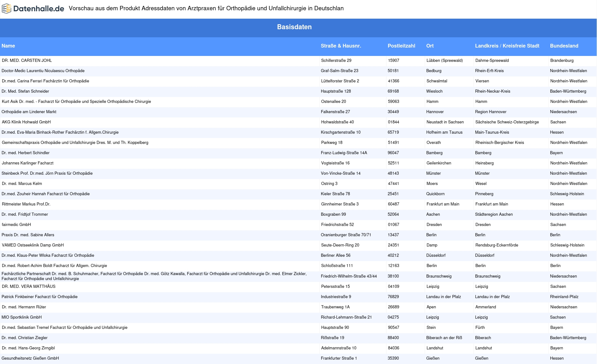Click Biberach an der Riß city cell
The width and height of the screenshot is (597, 364).
click(x=444, y=338)
